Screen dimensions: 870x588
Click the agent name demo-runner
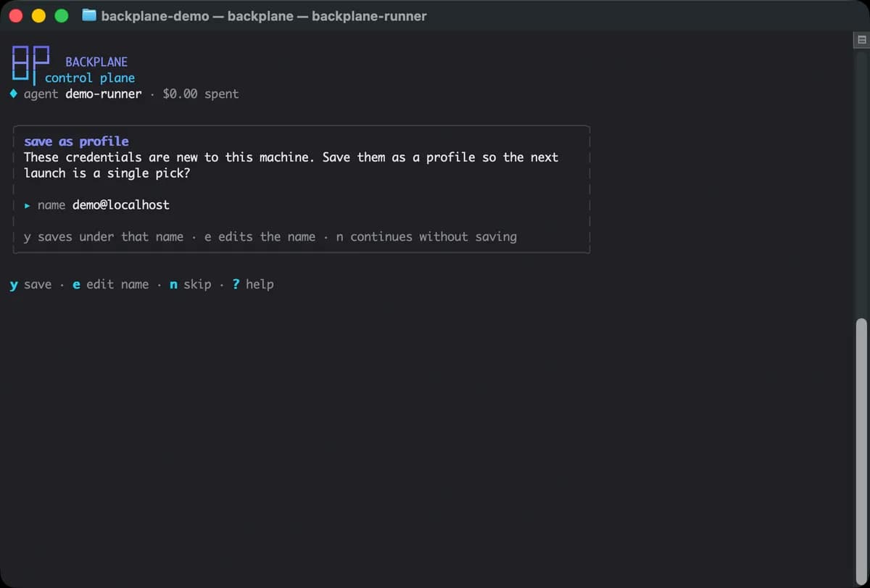pos(104,94)
